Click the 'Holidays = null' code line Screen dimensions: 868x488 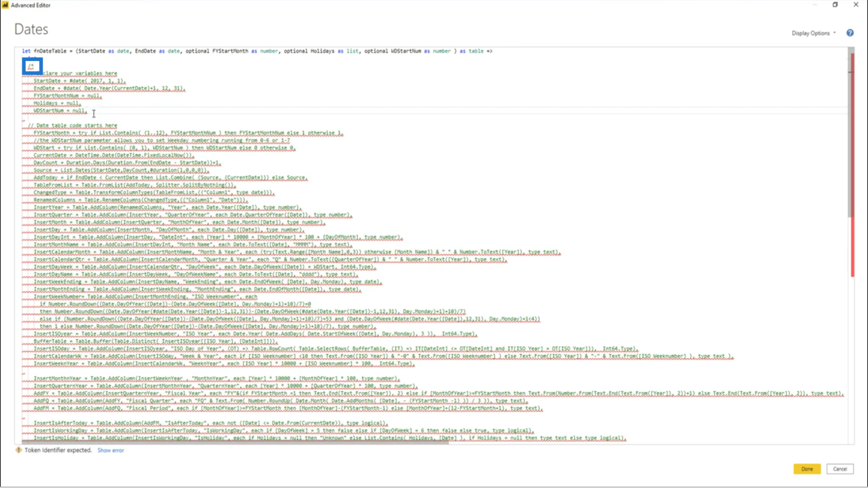pos(57,103)
